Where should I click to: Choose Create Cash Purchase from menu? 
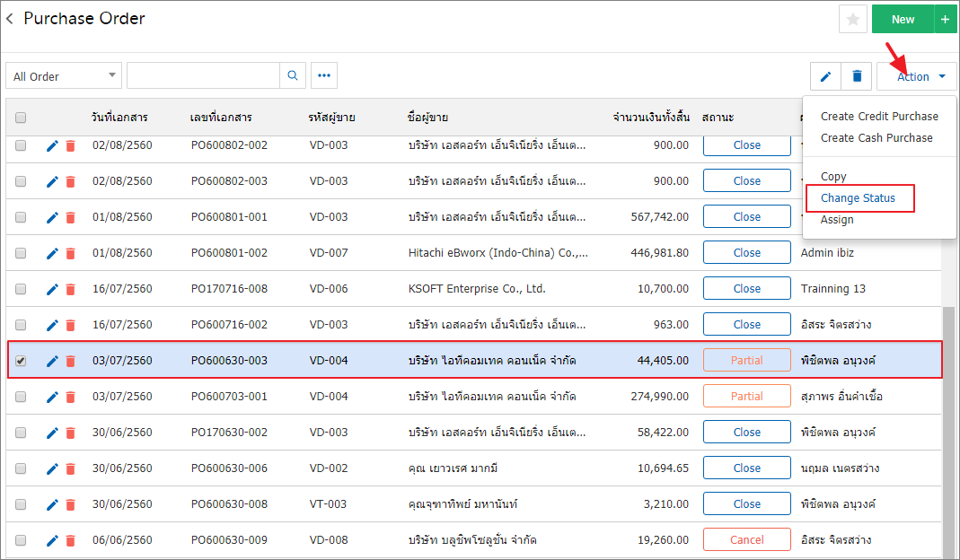(876, 137)
